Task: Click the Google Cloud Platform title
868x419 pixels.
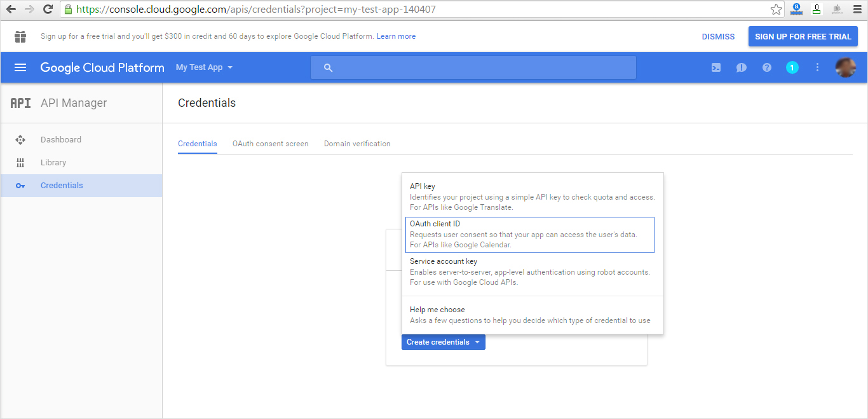Action: (102, 67)
